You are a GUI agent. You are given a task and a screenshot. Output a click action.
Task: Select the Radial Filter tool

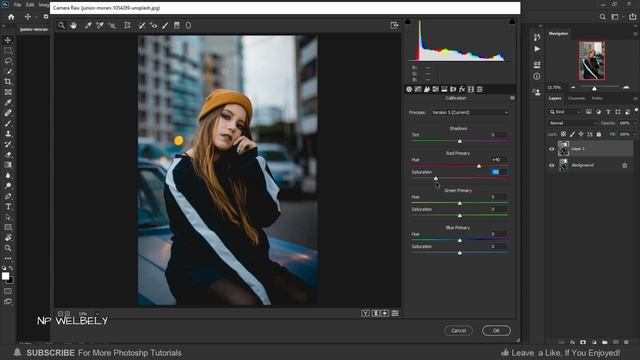[x=188, y=25]
